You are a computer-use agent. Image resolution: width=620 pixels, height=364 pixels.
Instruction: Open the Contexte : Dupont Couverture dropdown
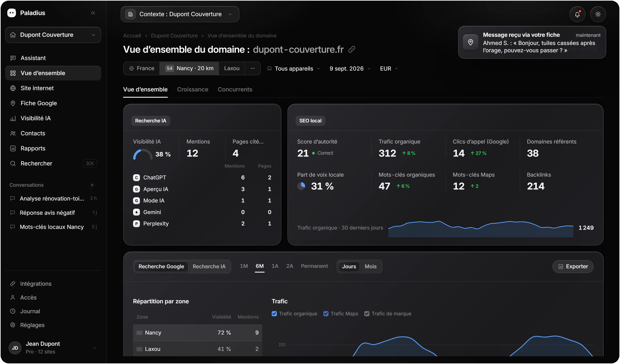pyautogui.click(x=180, y=14)
